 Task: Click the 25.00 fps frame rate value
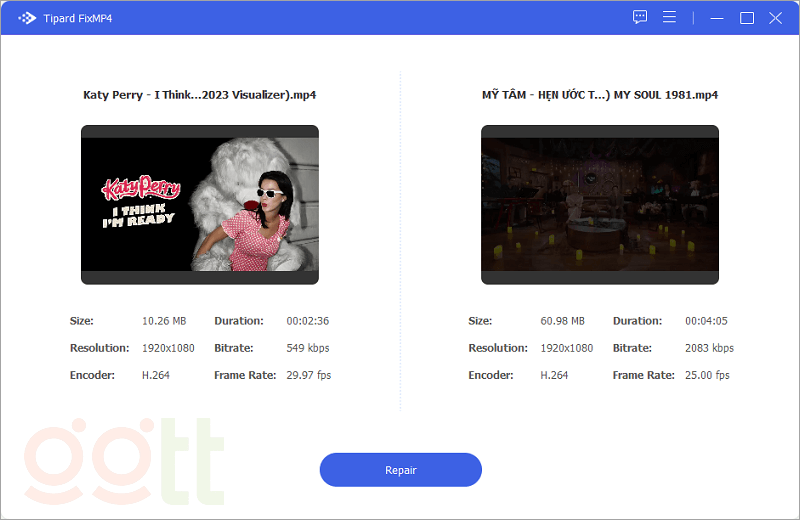click(x=707, y=375)
